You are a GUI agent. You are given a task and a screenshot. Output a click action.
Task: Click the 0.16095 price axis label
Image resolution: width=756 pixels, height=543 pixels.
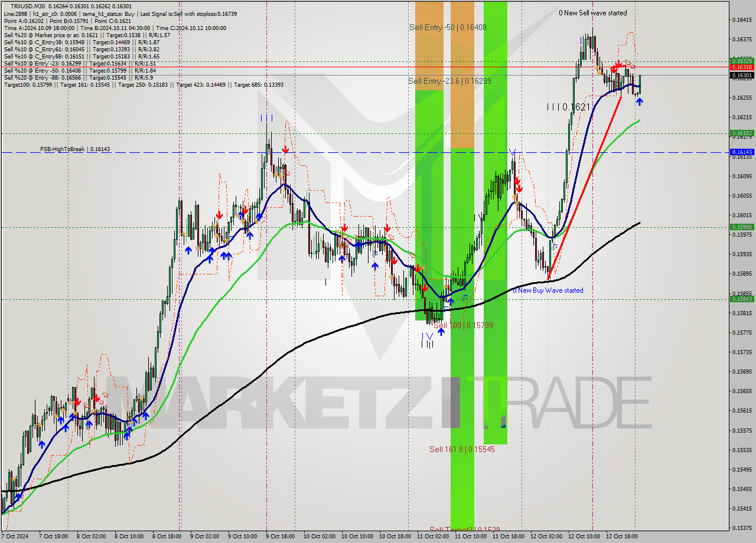tap(742, 176)
